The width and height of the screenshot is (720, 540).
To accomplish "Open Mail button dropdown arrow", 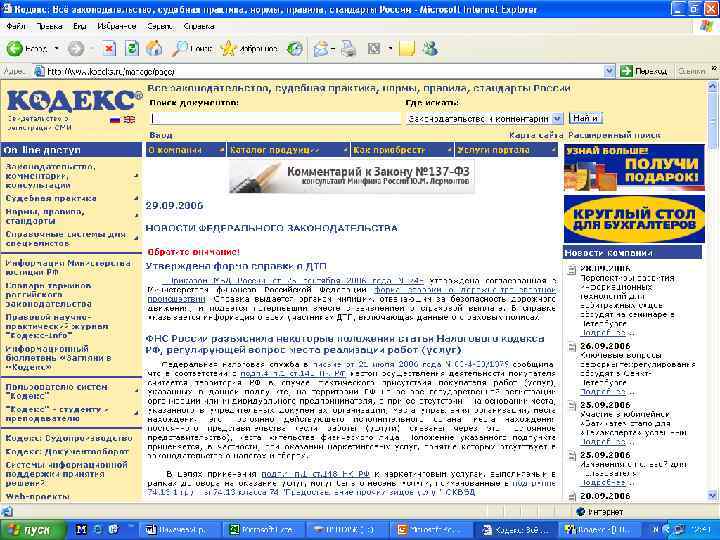I will tap(333, 49).
